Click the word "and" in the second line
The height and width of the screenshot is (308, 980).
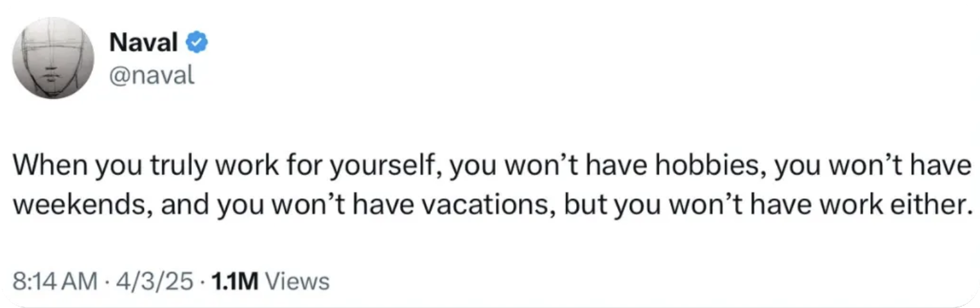[182, 205]
